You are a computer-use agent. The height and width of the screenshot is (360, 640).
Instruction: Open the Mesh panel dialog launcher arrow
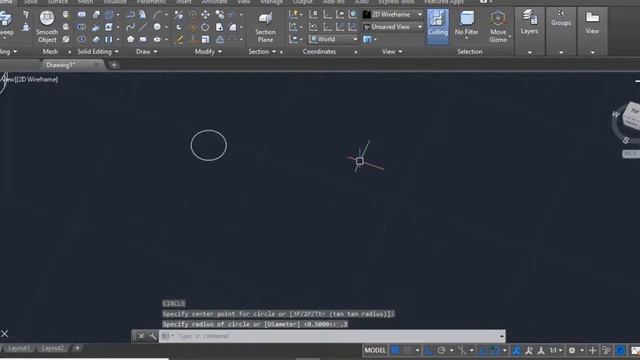[x=69, y=52]
